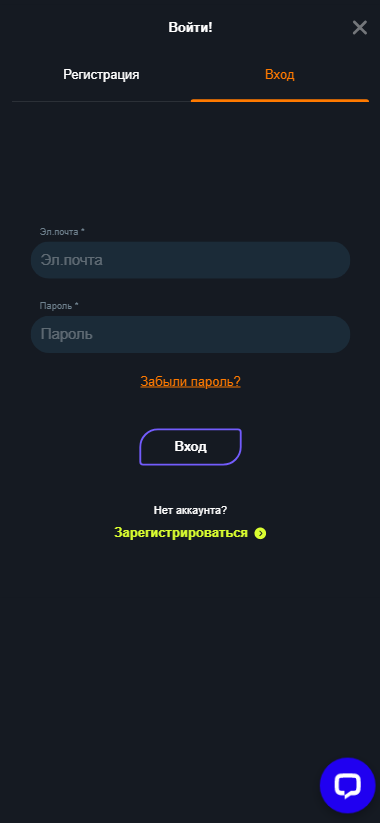Click the small Пароль label above the field
This screenshot has height=823, width=380.
57,305
